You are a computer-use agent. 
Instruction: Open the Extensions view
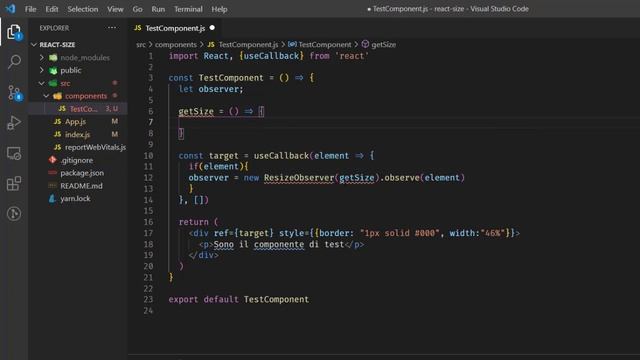click(x=14, y=184)
